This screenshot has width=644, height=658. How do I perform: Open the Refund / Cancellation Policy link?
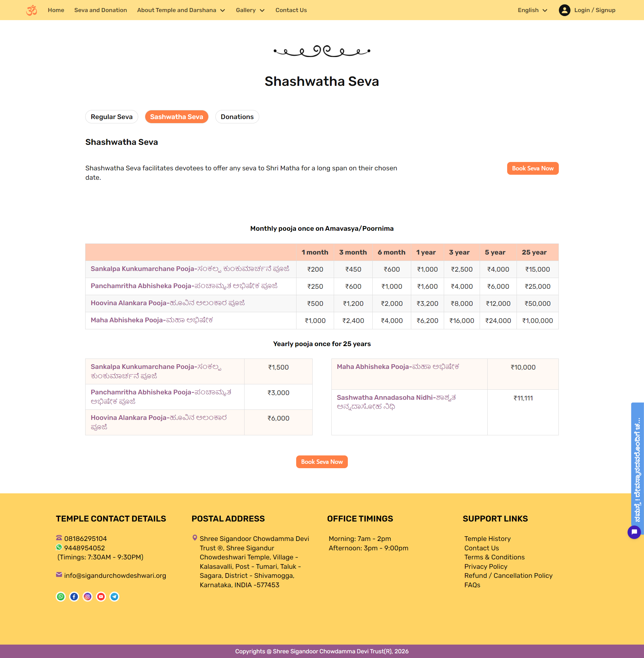point(508,576)
